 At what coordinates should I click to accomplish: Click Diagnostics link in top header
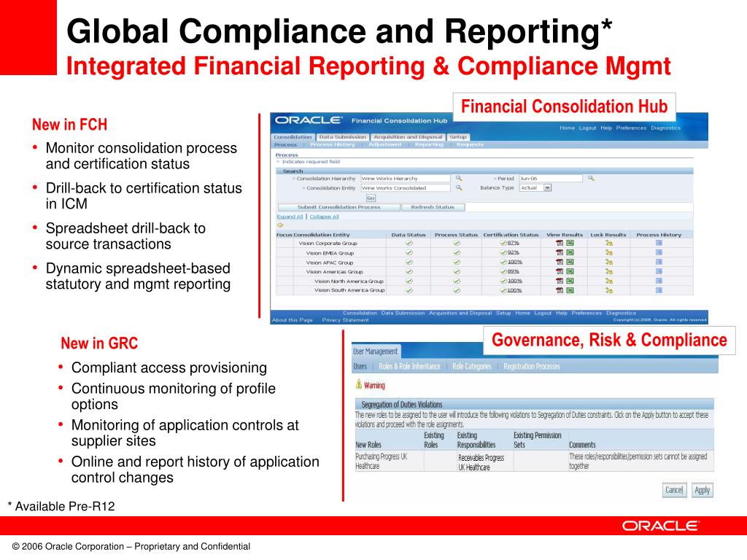pyautogui.click(x=665, y=128)
